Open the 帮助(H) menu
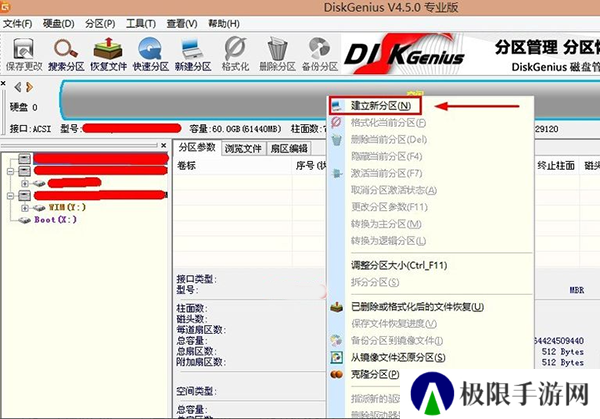This screenshot has width=600, height=419. coord(224,24)
